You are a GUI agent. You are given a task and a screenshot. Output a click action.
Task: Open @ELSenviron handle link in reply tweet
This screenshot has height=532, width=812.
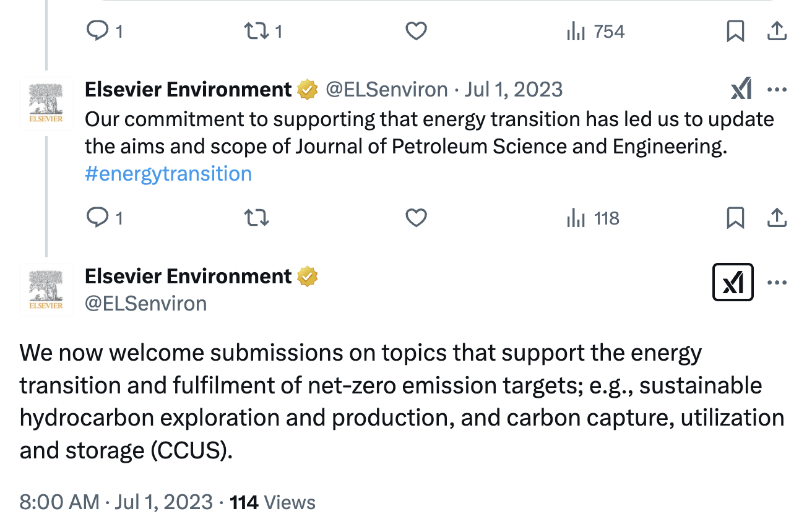387,90
